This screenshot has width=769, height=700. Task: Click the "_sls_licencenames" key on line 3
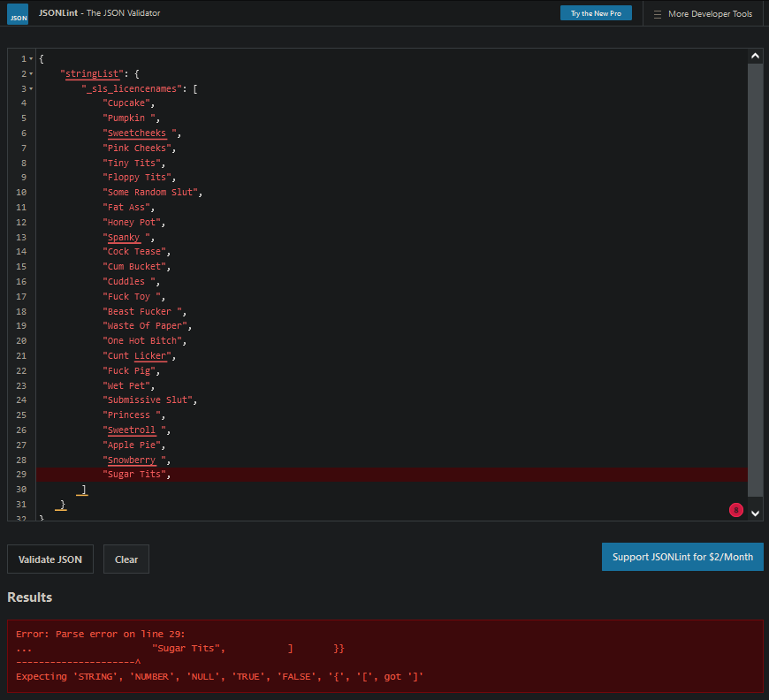pos(133,88)
